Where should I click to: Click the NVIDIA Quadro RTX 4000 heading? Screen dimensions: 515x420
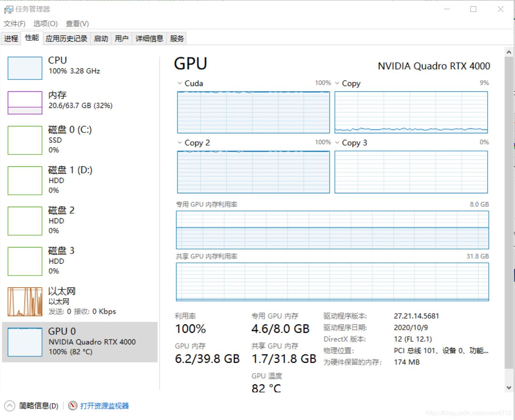pos(434,66)
